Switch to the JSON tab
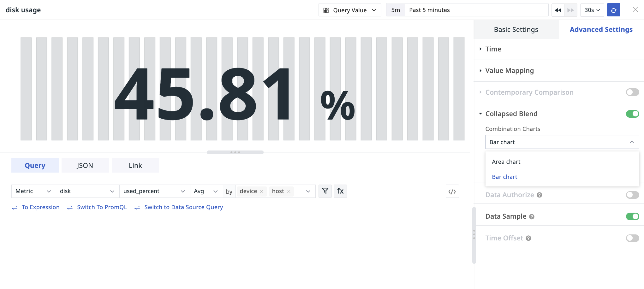 click(x=85, y=166)
